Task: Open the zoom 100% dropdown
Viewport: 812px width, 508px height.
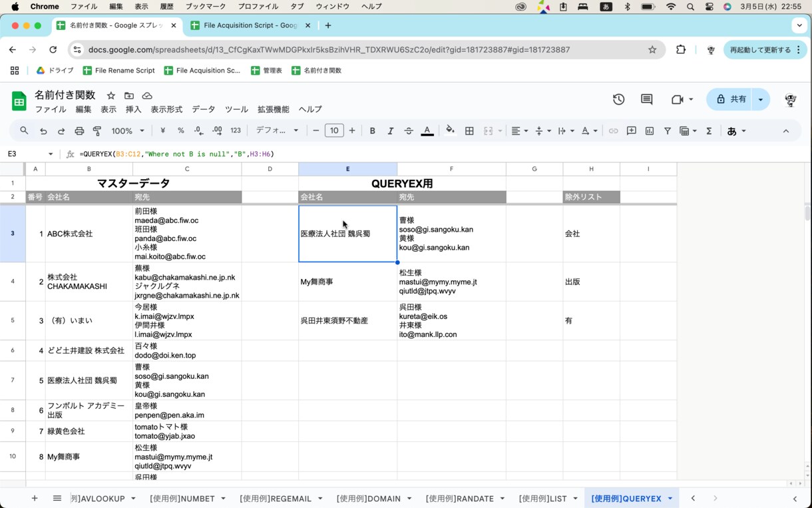Action: 128,131
